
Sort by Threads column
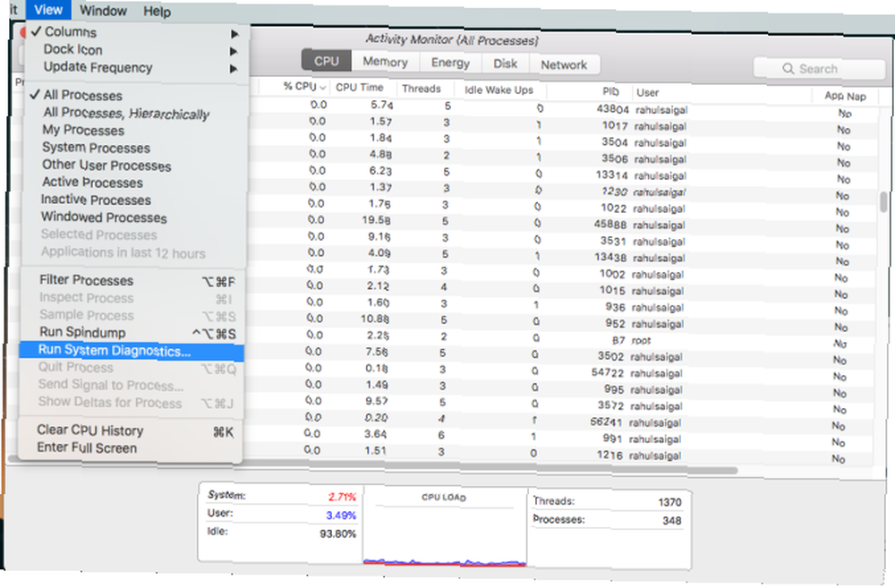[422, 89]
